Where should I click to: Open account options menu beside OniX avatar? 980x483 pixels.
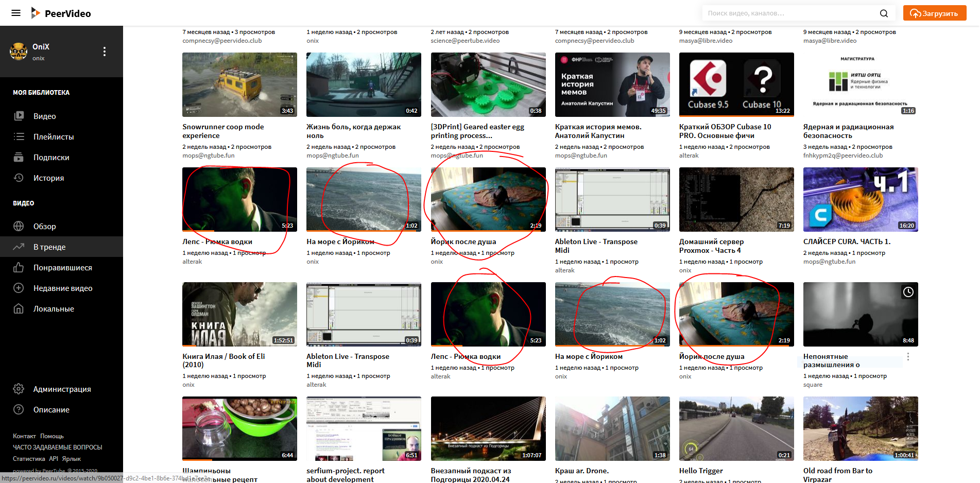pos(105,51)
